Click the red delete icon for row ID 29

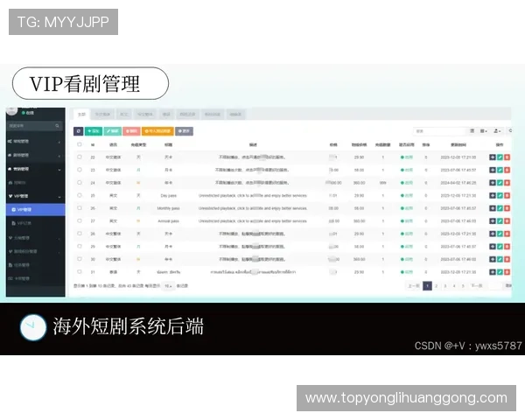pyautogui.click(x=507, y=247)
